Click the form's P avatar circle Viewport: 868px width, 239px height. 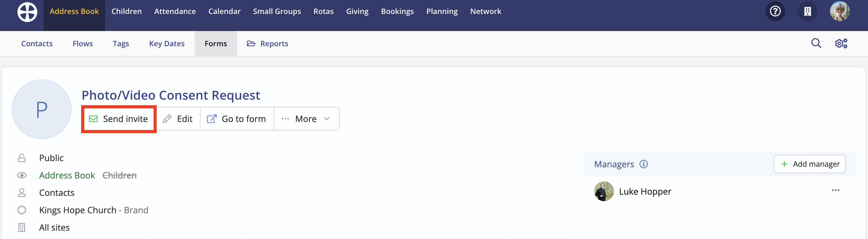pyautogui.click(x=41, y=109)
